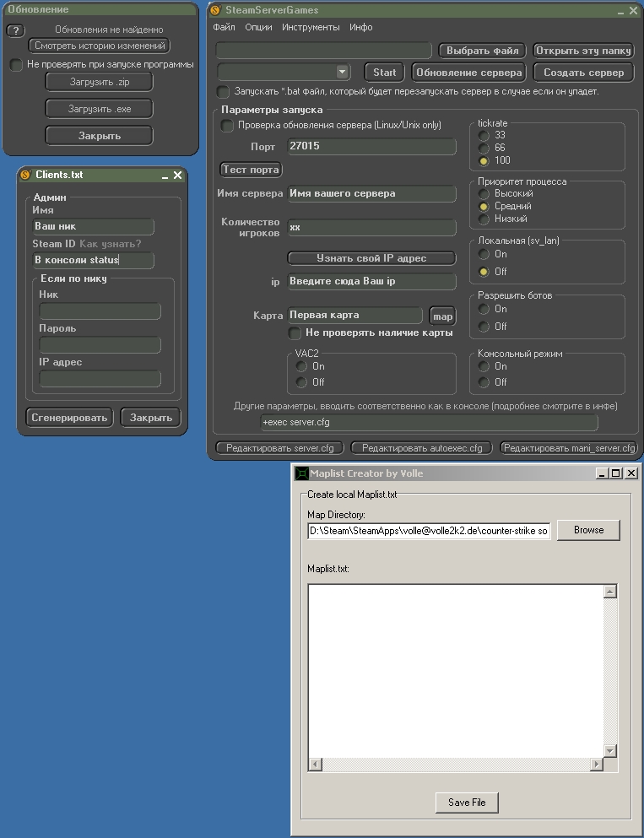Click the '+exec server.cfg' parameters field
The height and width of the screenshot is (838, 644).
429,423
